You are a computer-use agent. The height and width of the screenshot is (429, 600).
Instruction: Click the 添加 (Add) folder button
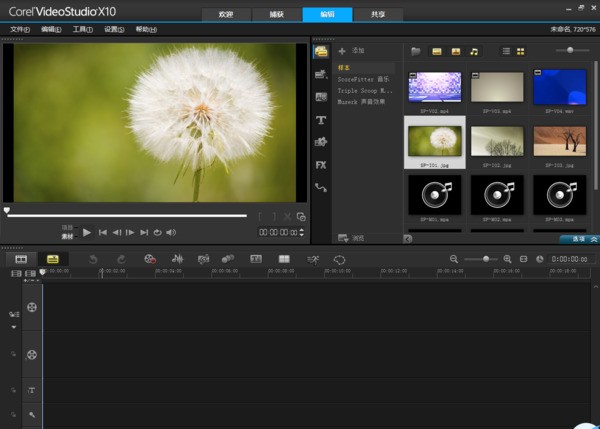click(351, 50)
